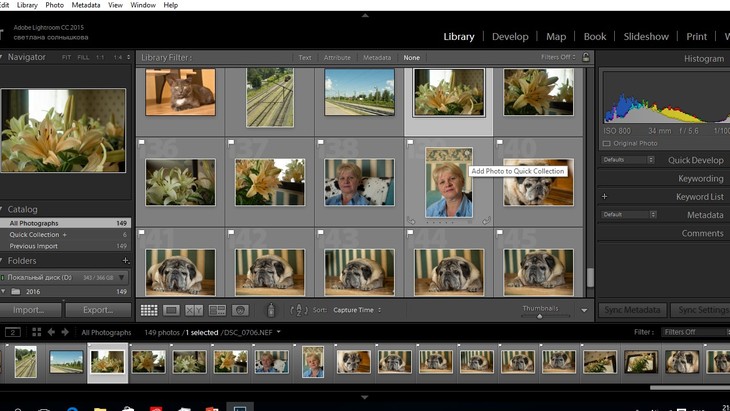Switch to Loupe view icon
730x411 pixels.
coord(171,310)
